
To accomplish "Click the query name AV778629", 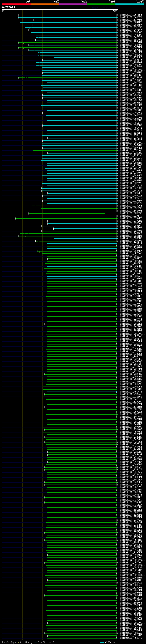I will 8,8.
